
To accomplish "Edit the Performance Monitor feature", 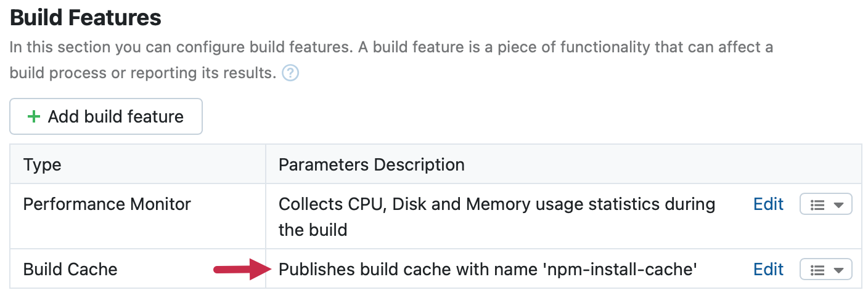I will (768, 204).
